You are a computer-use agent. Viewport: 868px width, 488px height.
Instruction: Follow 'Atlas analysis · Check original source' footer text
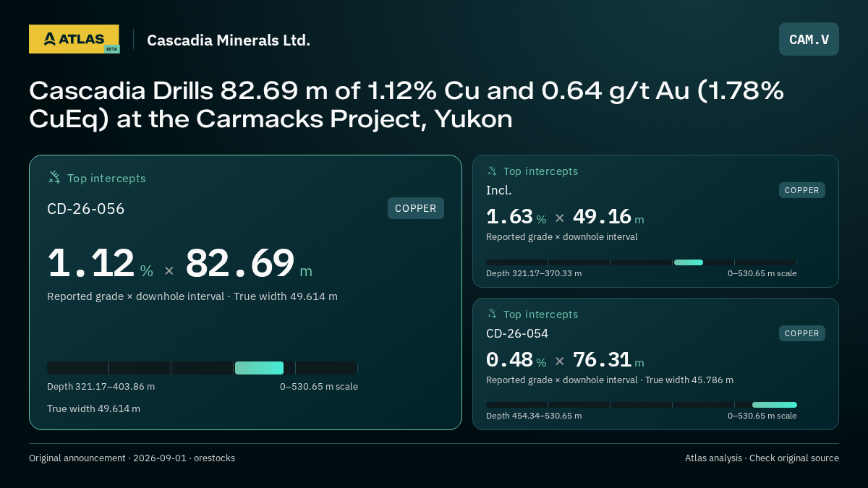[x=762, y=458]
